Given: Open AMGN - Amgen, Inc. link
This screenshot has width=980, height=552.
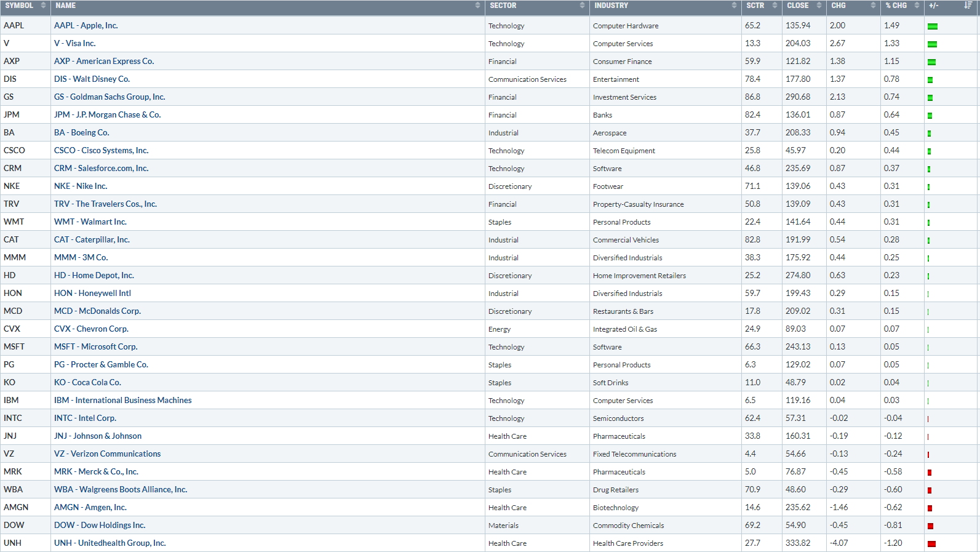Looking at the screenshot, I should [90, 507].
